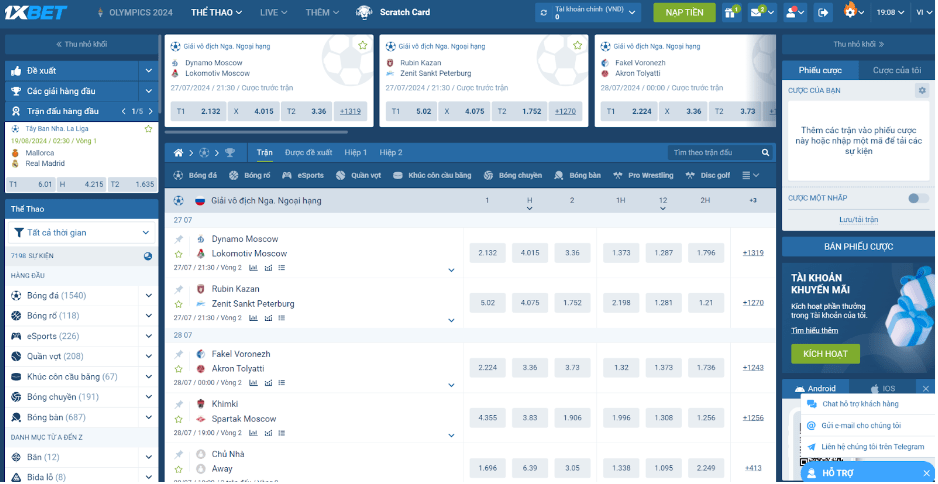Switch to Cược của tôi tab
The height and width of the screenshot is (484, 938).
pos(897,71)
